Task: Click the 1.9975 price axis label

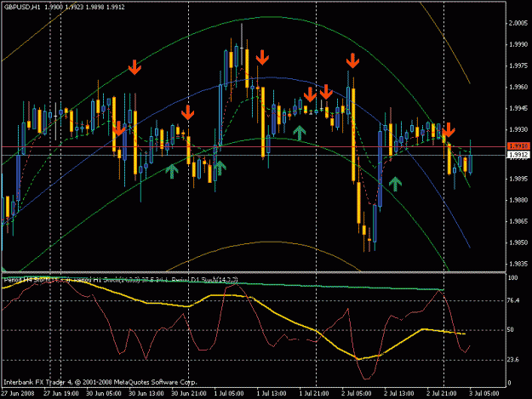Action: pos(518,66)
